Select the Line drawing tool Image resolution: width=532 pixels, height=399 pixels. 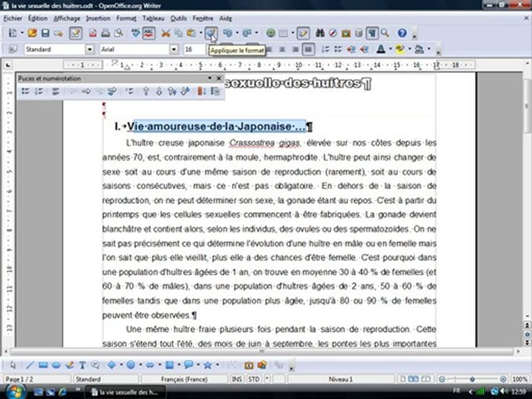pos(30,365)
